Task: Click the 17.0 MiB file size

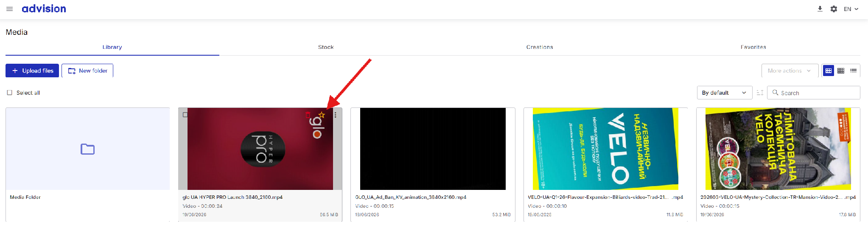Action: [847, 215]
